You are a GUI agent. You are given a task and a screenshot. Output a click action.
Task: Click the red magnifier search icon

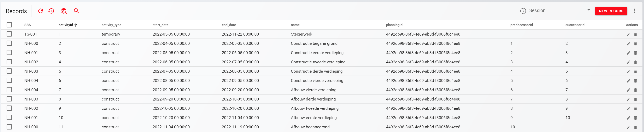click(77, 11)
